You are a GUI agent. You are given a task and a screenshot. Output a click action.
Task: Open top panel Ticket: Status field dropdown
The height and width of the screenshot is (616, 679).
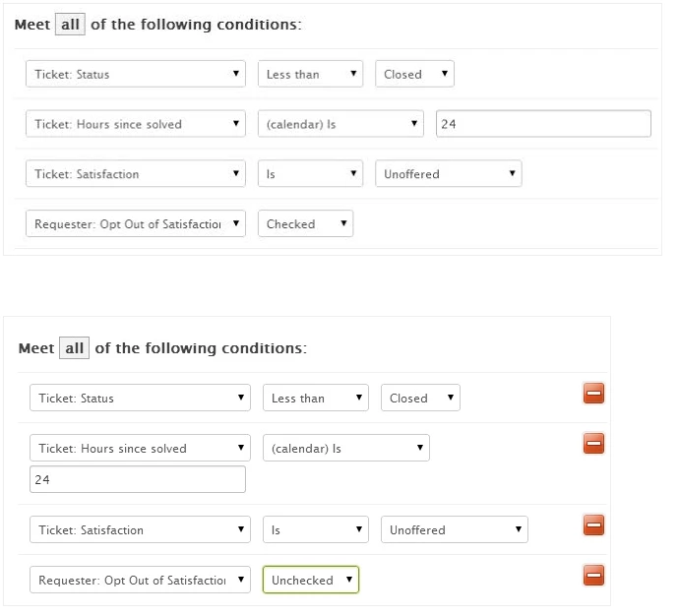pyautogui.click(x=135, y=74)
